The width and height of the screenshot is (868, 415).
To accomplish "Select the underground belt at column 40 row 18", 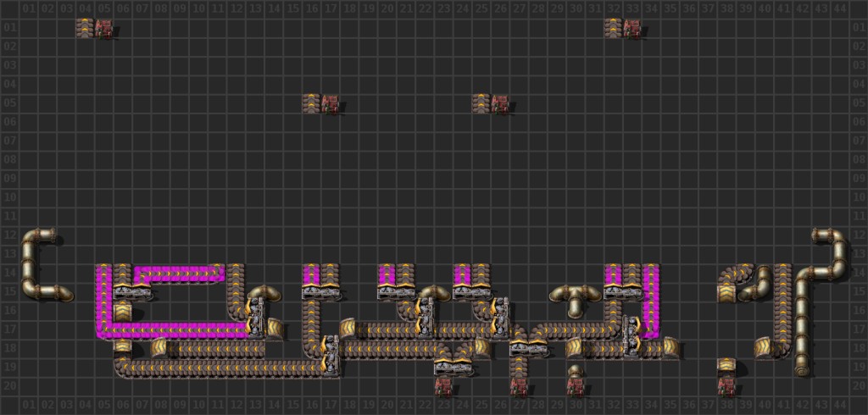I will coord(764,347).
